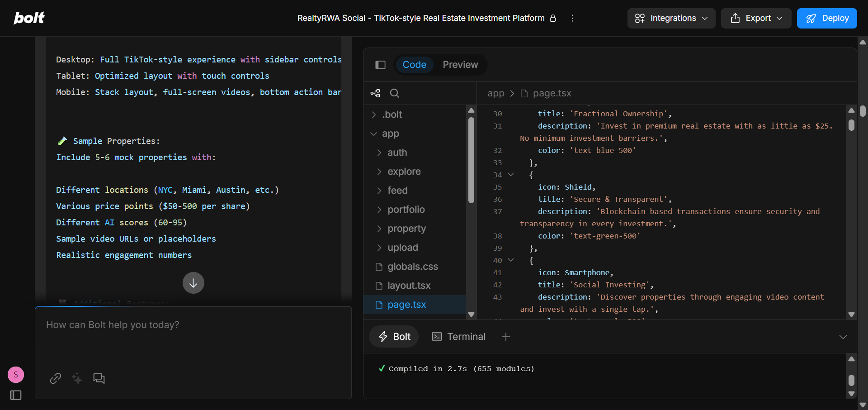This screenshot has width=868, height=410.
Task: Open the Export dropdown
Action: tap(756, 18)
